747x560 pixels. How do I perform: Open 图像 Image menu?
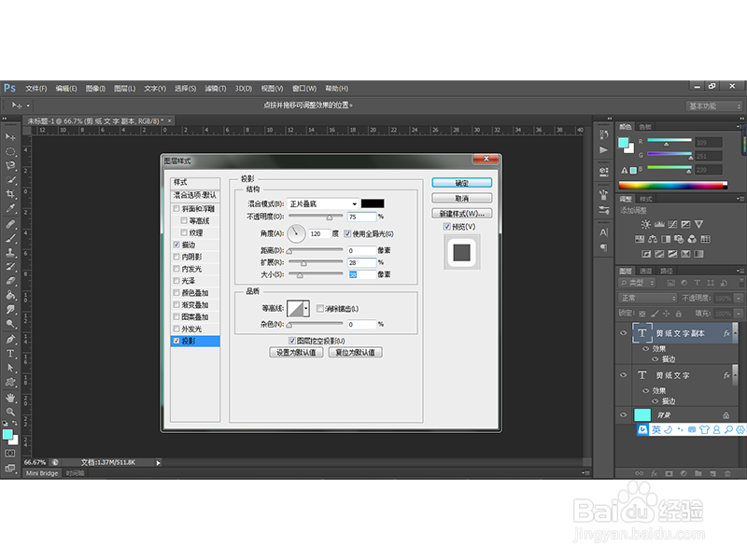click(95, 89)
